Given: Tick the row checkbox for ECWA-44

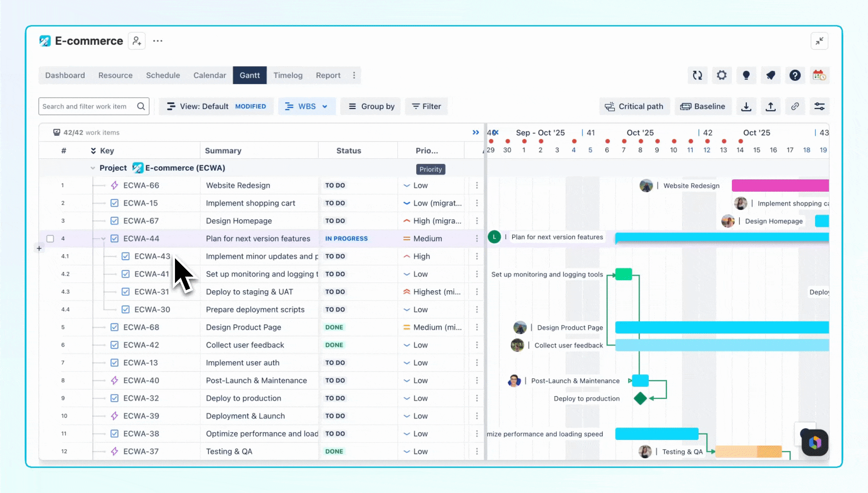Looking at the screenshot, I should pos(50,239).
